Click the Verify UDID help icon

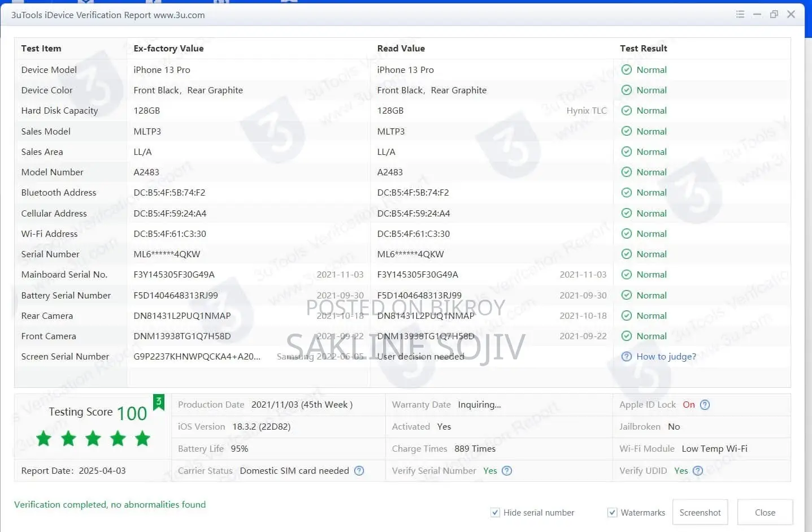[x=698, y=470]
